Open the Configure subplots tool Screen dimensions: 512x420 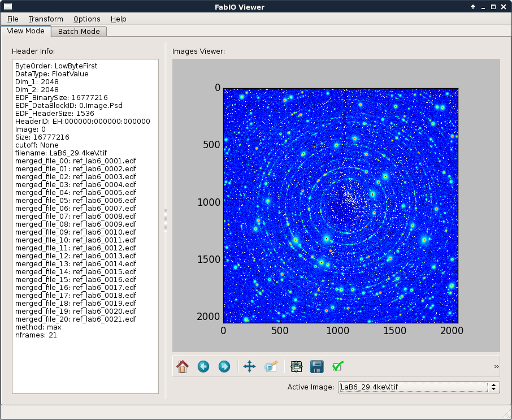click(297, 367)
